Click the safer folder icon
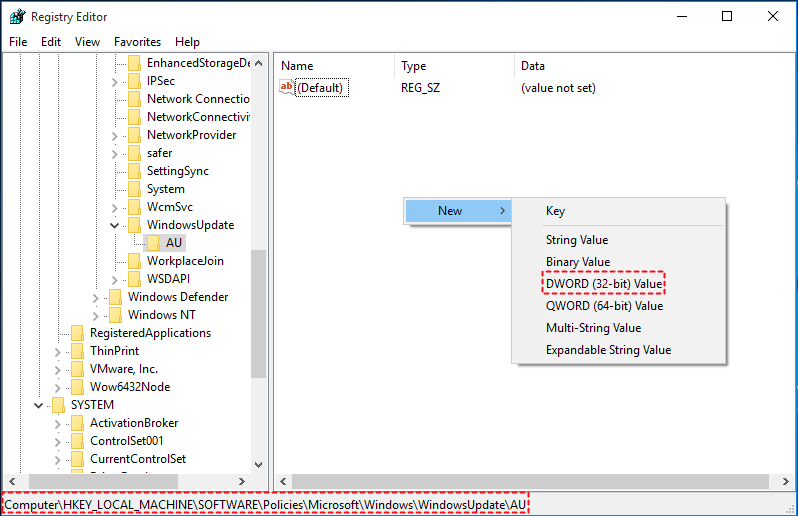Viewport: 798px width, 516px height. pos(134,153)
